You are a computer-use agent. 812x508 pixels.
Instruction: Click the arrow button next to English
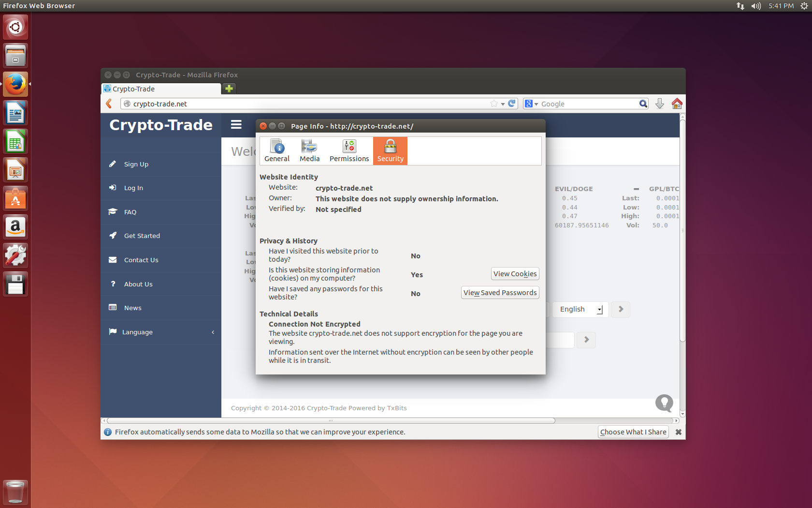tap(621, 309)
